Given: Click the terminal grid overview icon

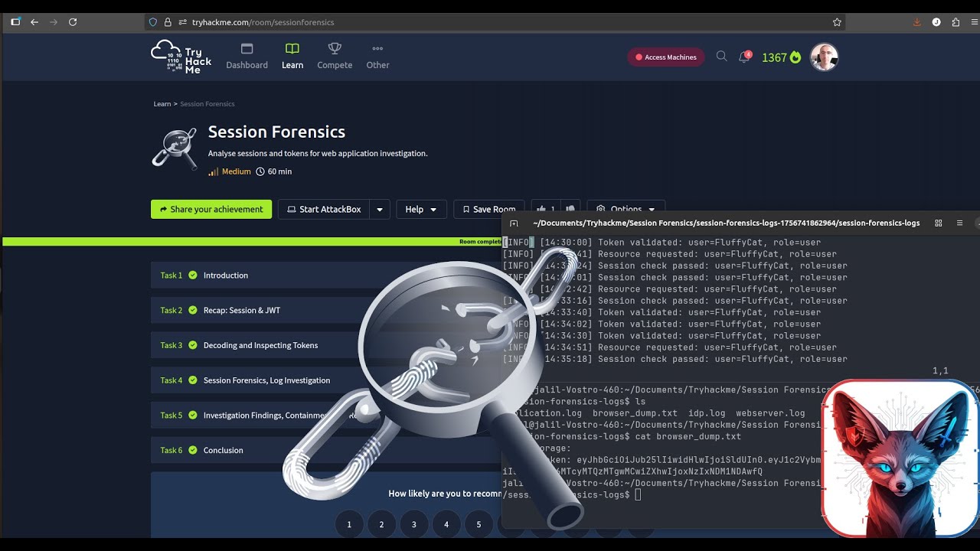Looking at the screenshot, I should (938, 223).
